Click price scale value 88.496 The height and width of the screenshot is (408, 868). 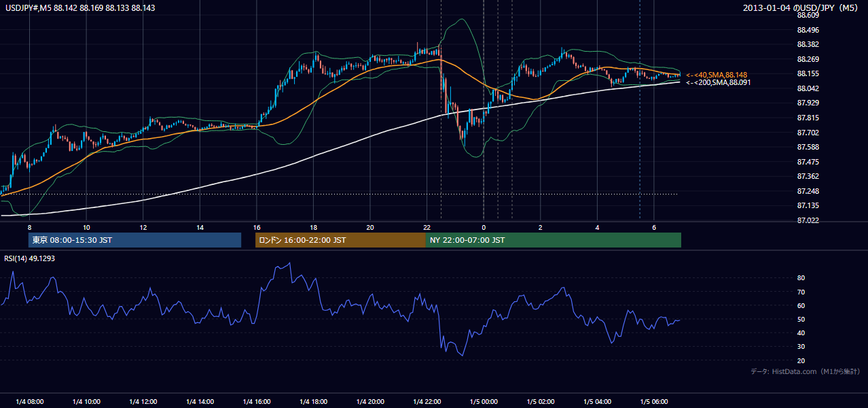click(x=807, y=30)
